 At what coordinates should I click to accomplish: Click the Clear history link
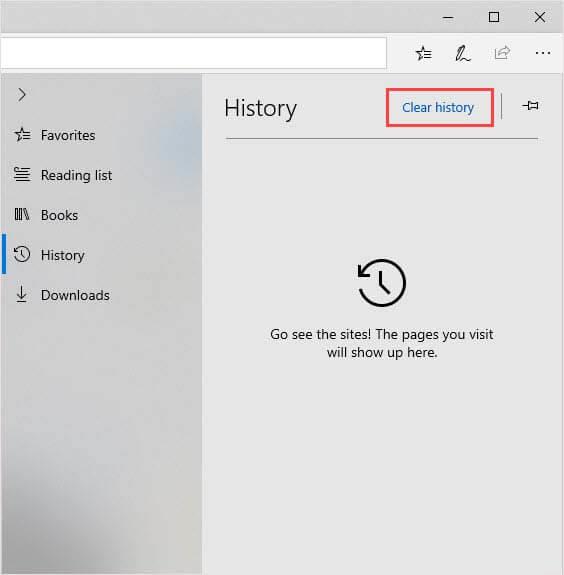point(438,107)
